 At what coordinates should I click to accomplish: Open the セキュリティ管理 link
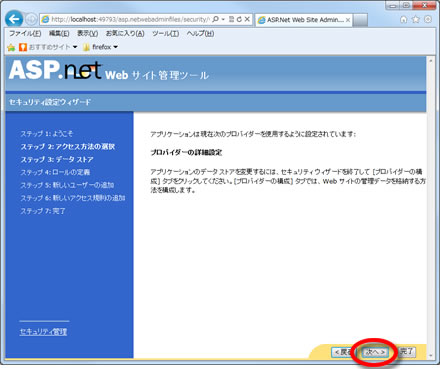(43, 332)
